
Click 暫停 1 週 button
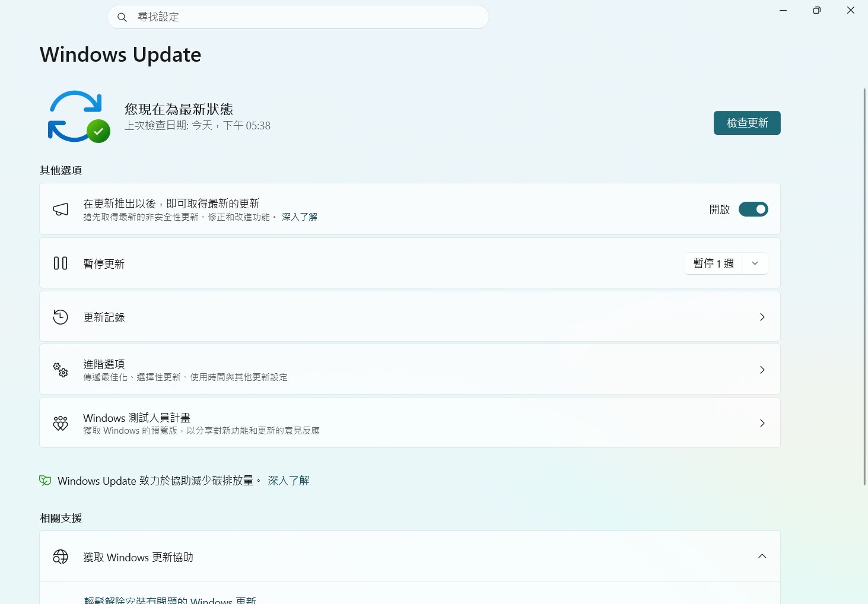(713, 263)
